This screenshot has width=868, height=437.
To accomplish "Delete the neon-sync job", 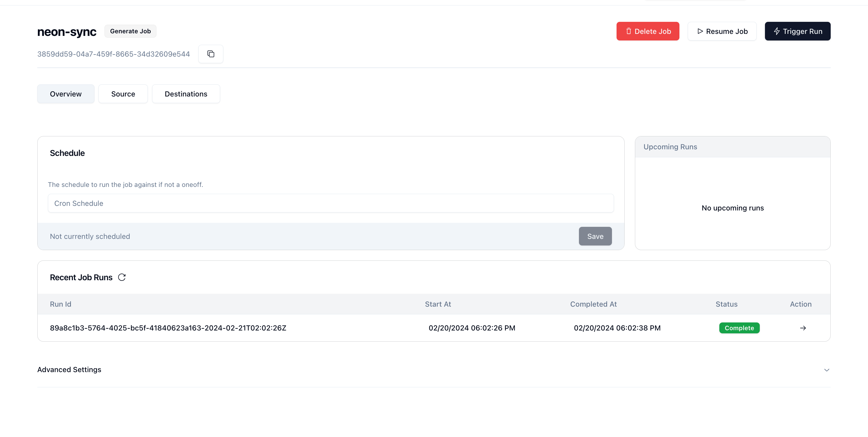I will pos(648,31).
